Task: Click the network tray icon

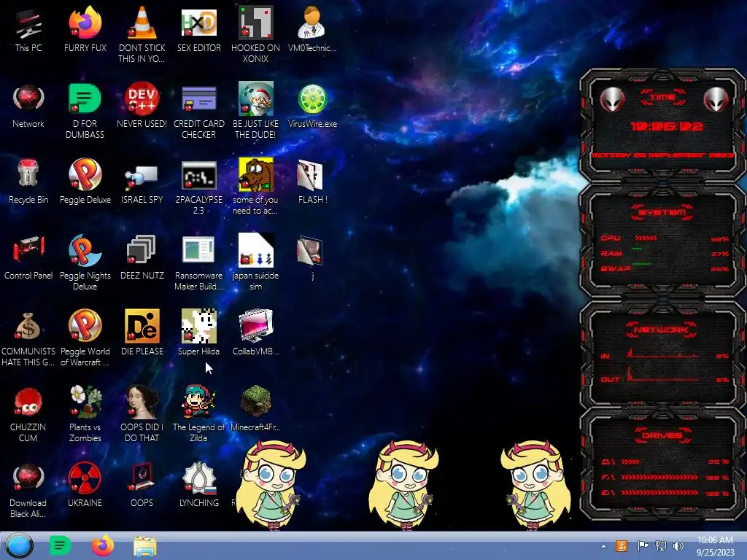Action: (661, 545)
